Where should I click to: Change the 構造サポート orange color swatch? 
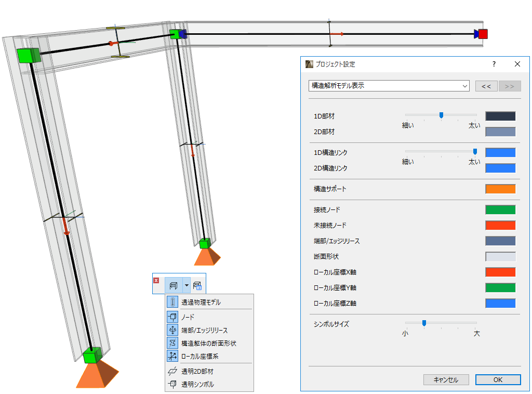tap(500, 189)
